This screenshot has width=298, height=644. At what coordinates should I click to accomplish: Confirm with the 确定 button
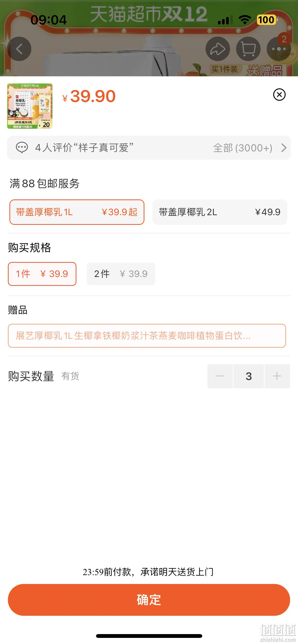[149, 600]
